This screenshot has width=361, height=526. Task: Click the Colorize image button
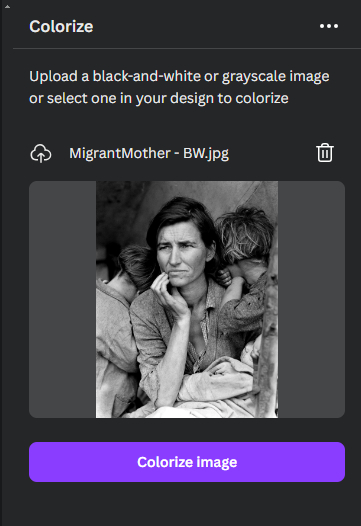coord(187,462)
